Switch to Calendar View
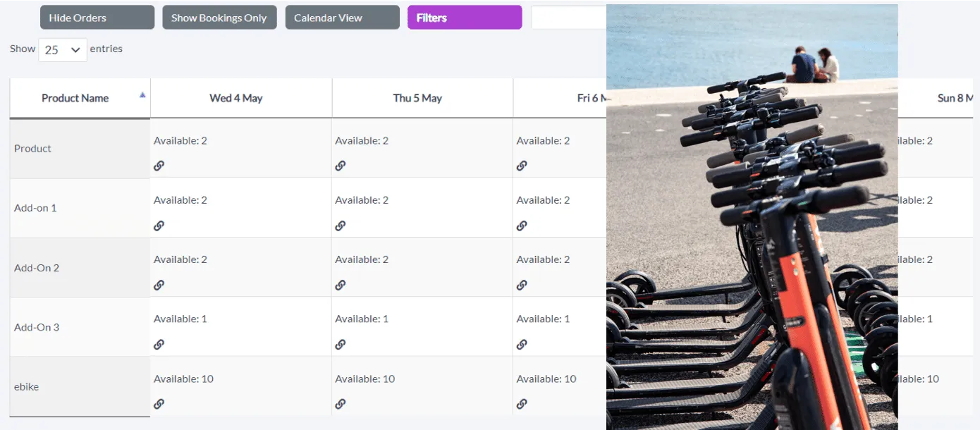This screenshot has width=980, height=430. click(342, 18)
